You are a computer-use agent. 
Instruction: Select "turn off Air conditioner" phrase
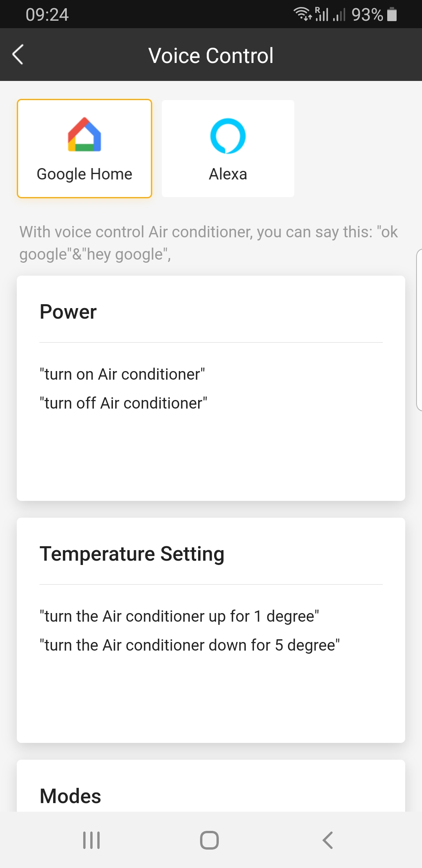pyautogui.click(x=123, y=403)
